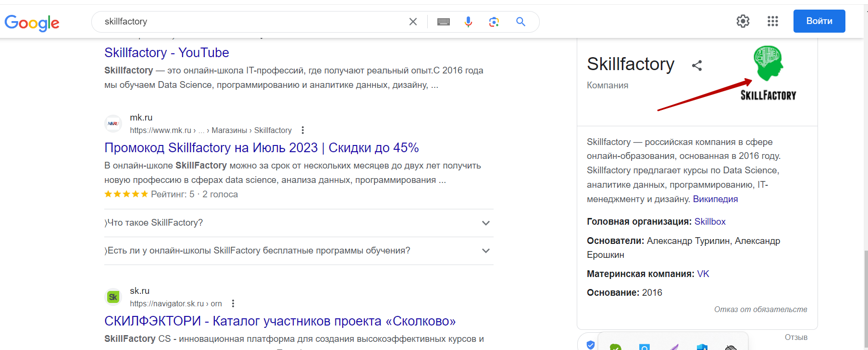Open the Skillbox parent organization link
Screen dimensions: 868x350
click(x=709, y=222)
